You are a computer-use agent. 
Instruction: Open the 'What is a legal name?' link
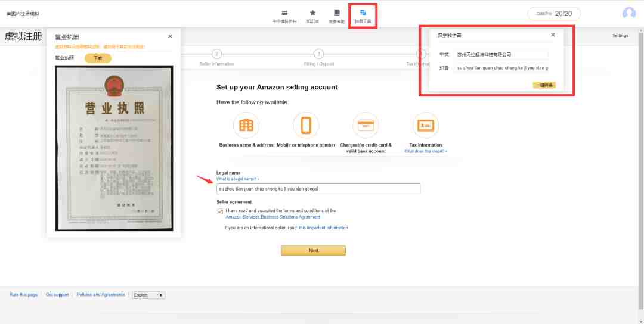pyautogui.click(x=238, y=179)
